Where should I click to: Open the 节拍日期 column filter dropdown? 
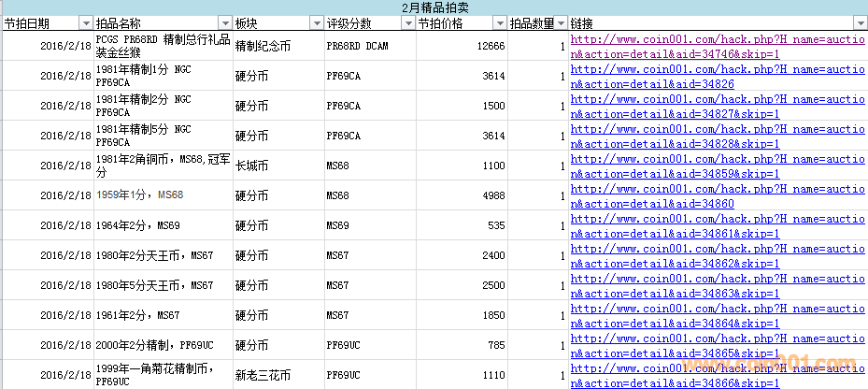pos(85,22)
